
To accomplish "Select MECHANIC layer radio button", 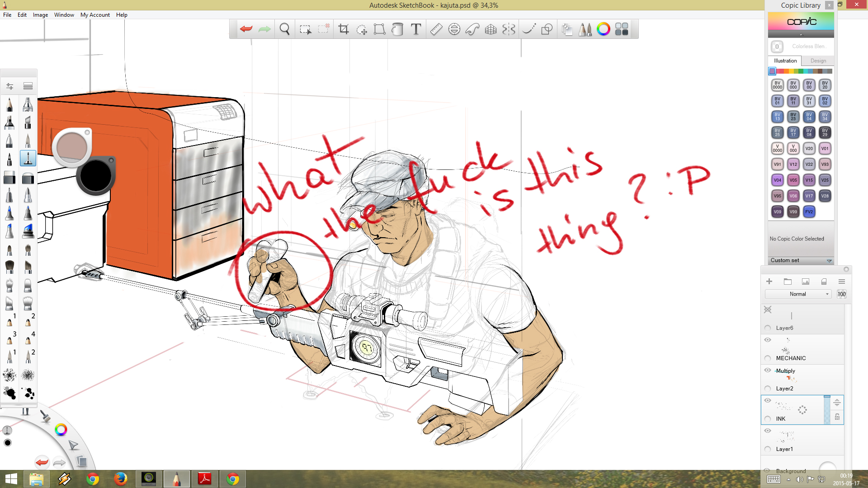I will tap(768, 358).
